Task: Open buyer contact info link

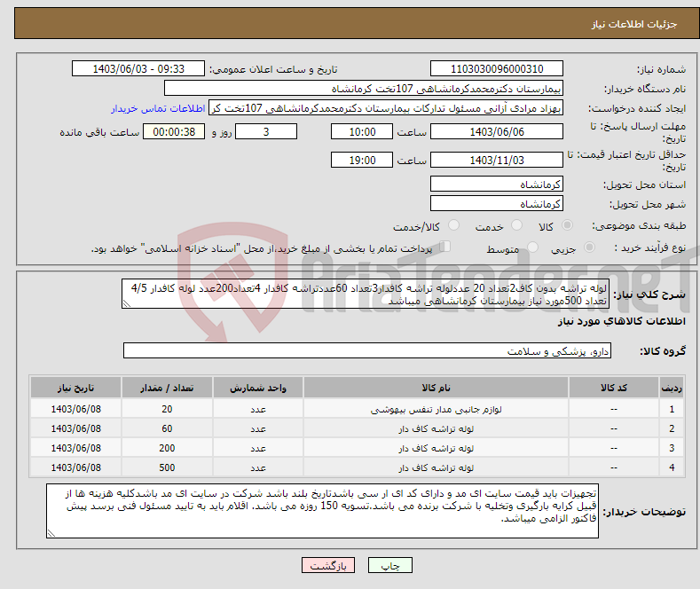Action: pyautogui.click(x=158, y=108)
